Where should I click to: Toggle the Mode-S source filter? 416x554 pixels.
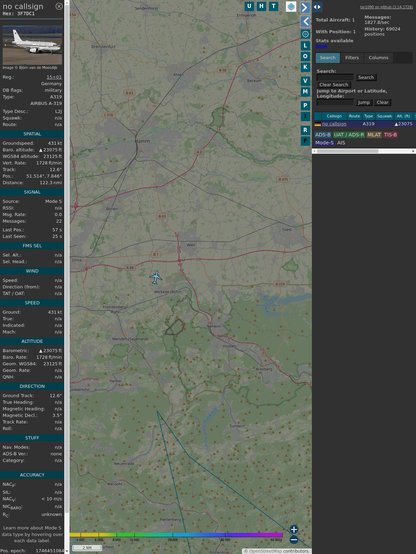pos(324,143)
